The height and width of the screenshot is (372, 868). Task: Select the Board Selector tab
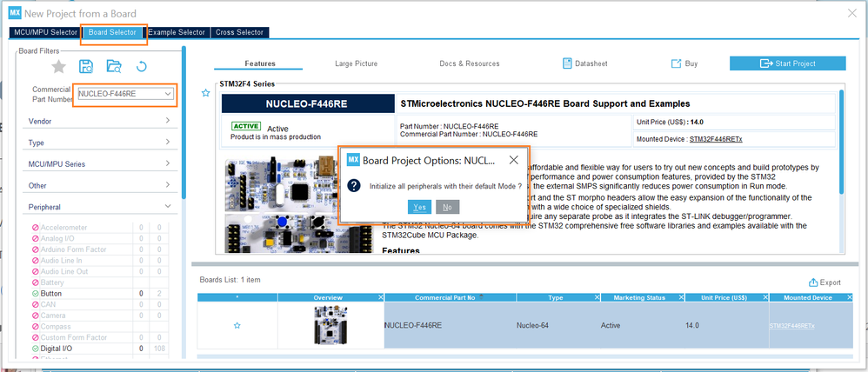click(x=112, y=32)
